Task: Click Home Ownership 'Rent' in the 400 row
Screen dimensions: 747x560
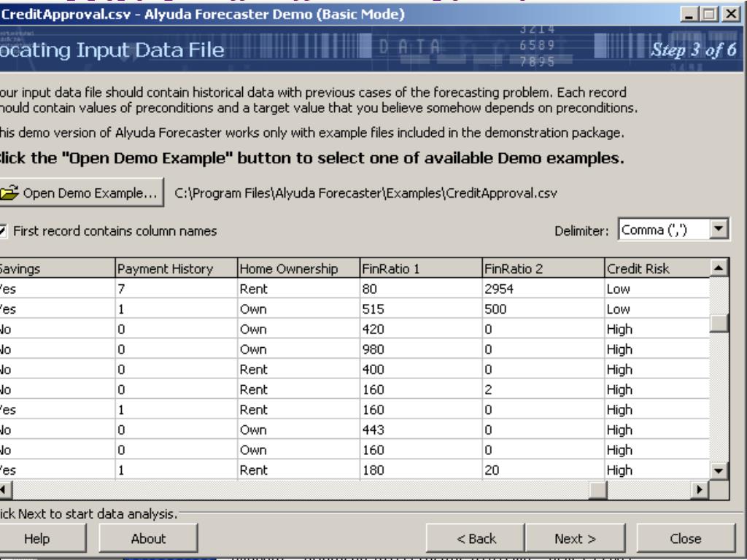Action: click(298, 369)
